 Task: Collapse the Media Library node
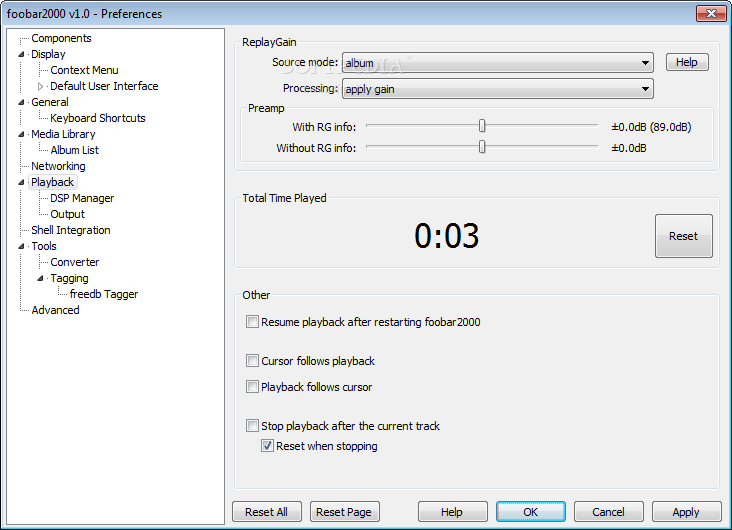[21, 134]
